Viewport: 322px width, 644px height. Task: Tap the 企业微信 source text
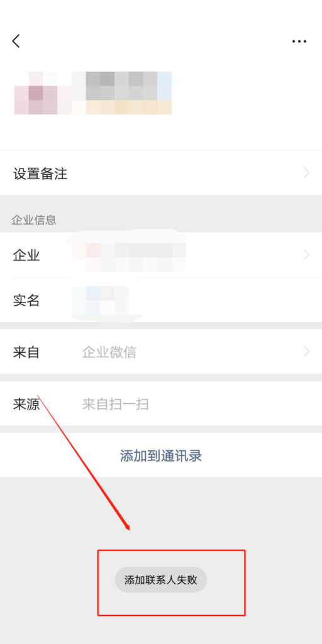[x=109, y=352]
